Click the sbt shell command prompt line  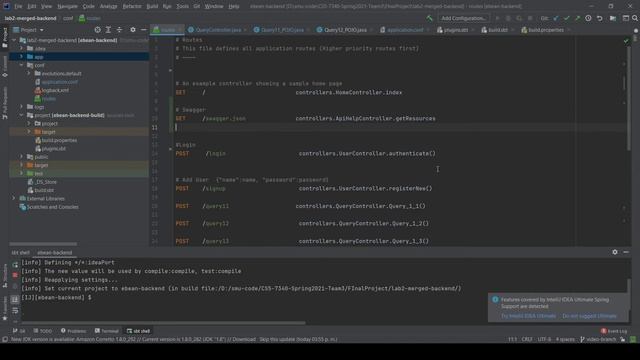(56, 298)
